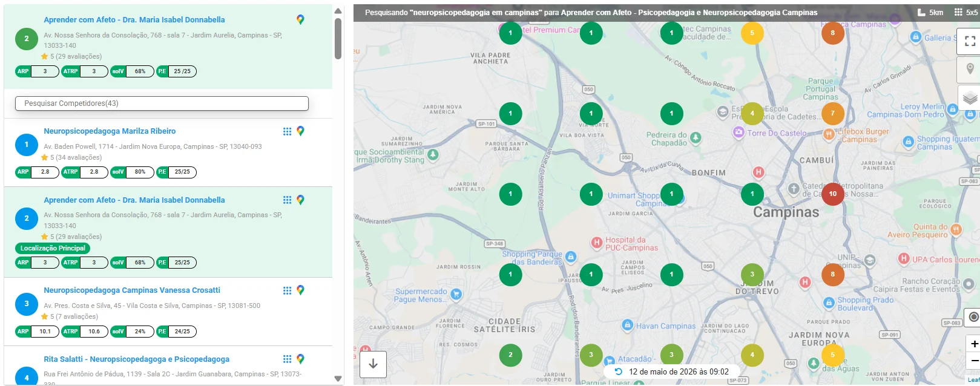Click ATRP 10.6 metric badge
Image resolution: width=980 pixels, height=386 pixels.
click(x=84, y=332)
